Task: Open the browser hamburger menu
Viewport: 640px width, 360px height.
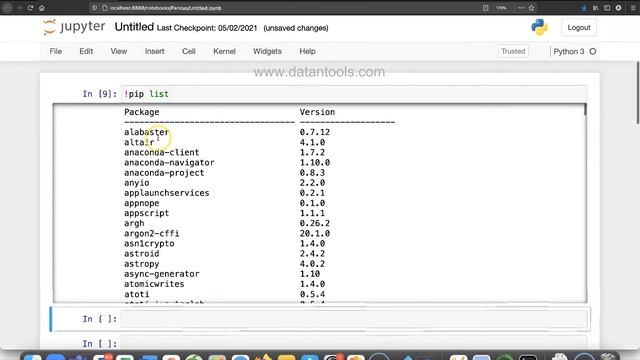Action: pyautogui.click(x=633, y=8)
